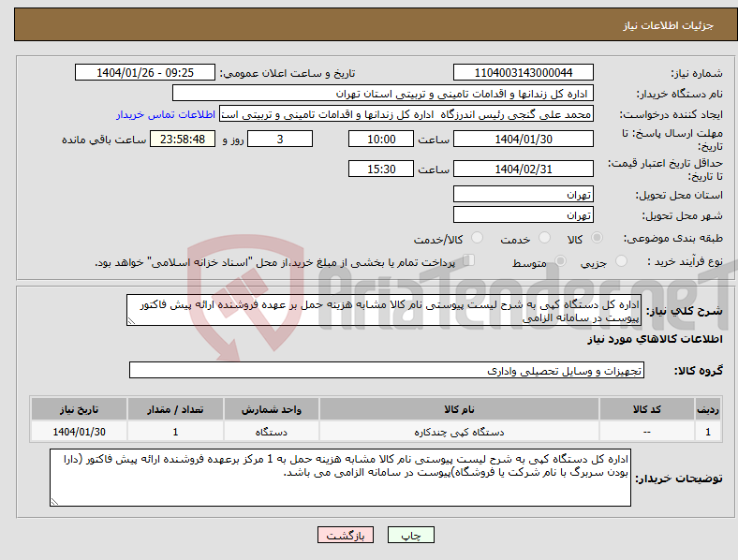Click the page header جزئیات اطلاعات نیاز

669,25
